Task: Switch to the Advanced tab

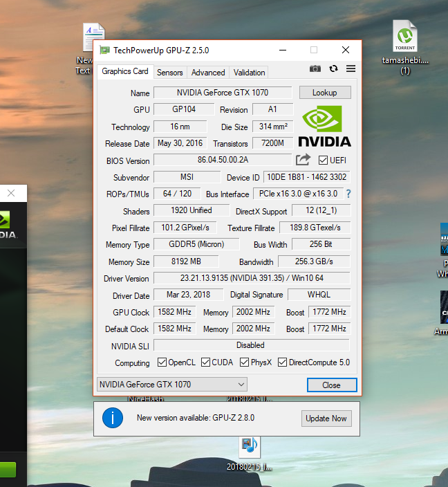Action: pyautogui.click(x=208, y=72)
